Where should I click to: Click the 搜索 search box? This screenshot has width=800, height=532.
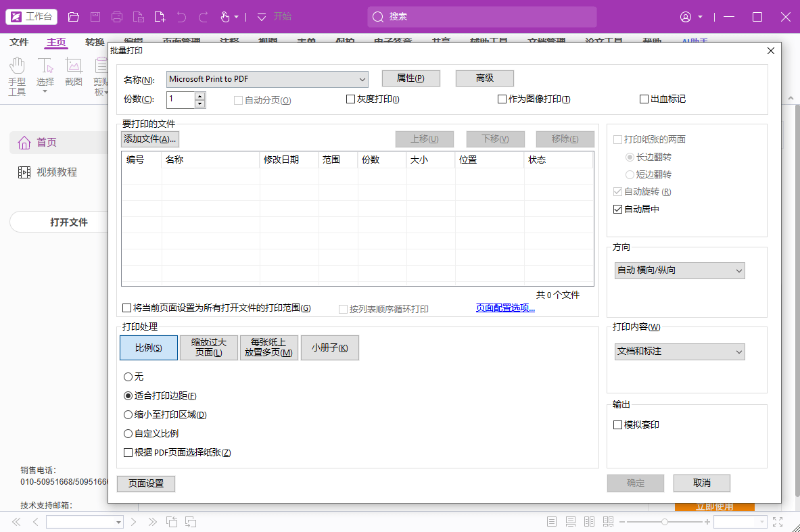click(x=481, y=17)
